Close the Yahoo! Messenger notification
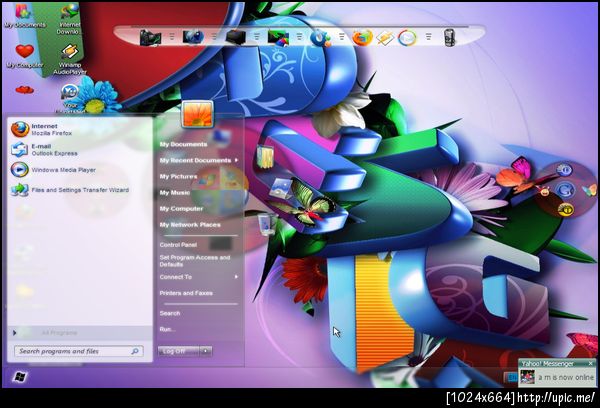 coord(590,363)
